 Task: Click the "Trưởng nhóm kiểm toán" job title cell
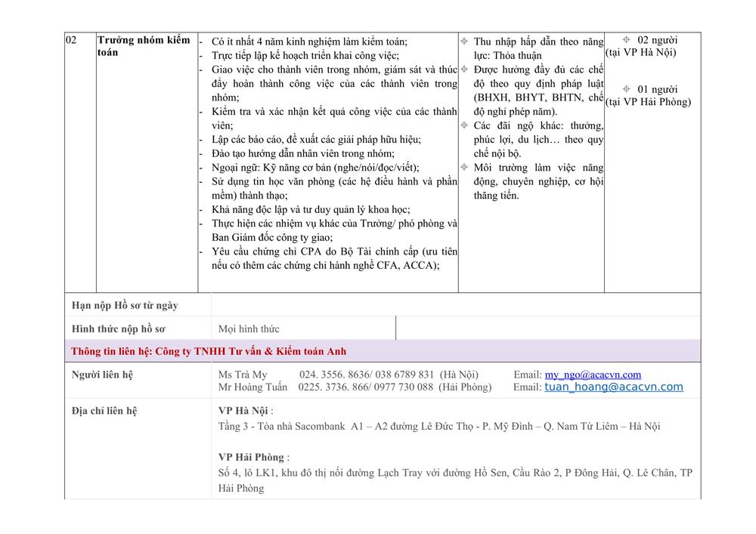coord(143,46)
